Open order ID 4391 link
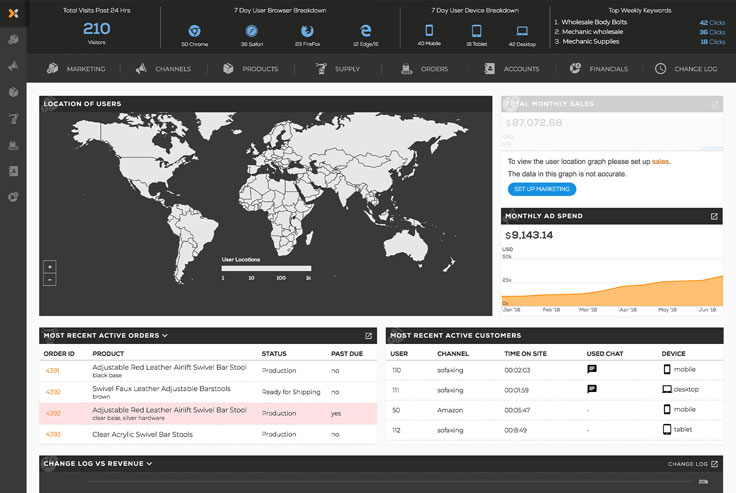This screenshot has width=736, height=493. (53, 370)
